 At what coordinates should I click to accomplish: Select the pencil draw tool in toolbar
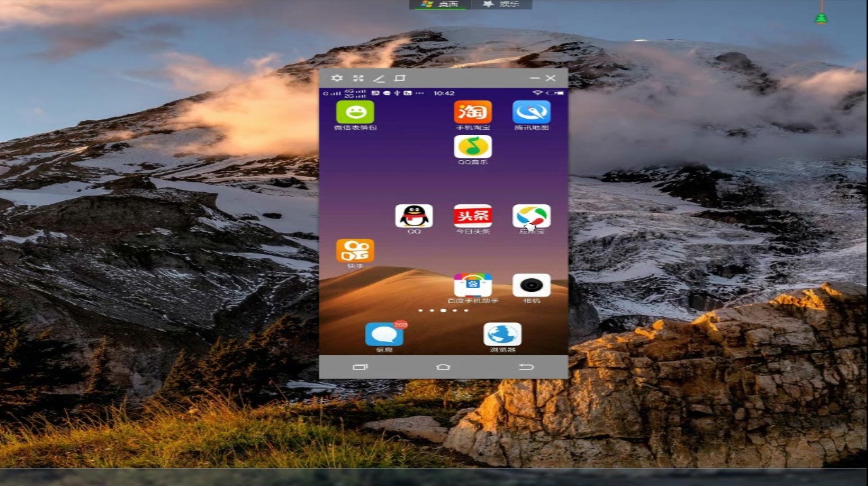(x=379, y=79)
